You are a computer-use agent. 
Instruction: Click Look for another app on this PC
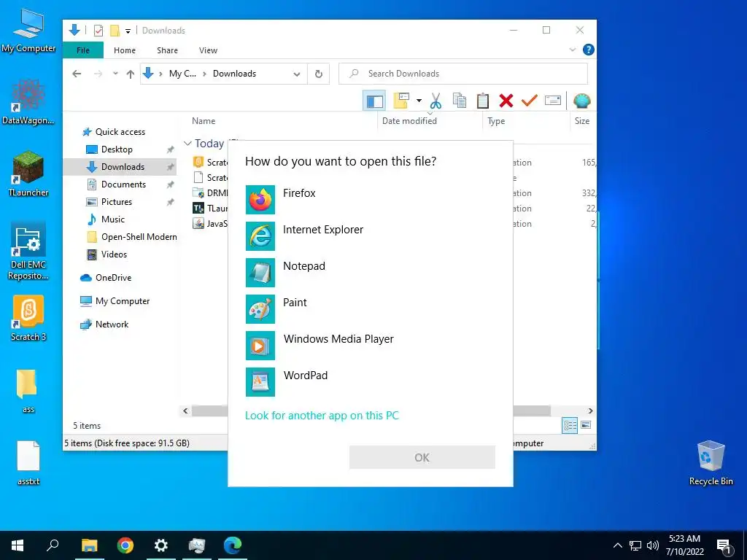322,415
